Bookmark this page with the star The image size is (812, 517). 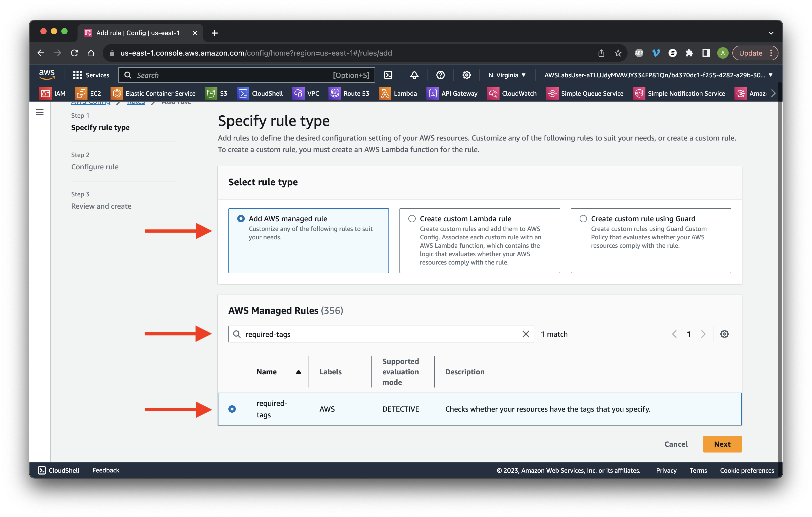click(x=618, y=53)
